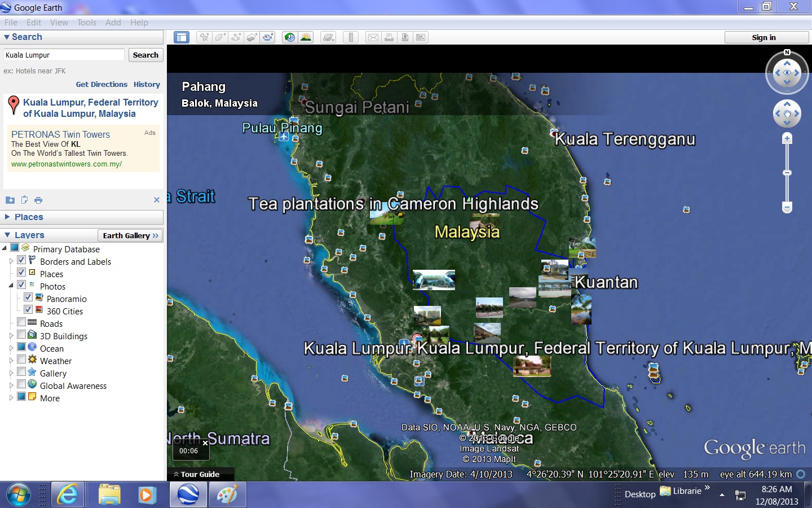This screenshot has width=812, height=508.
Task: Open the View menu
Action: point(59,23)
